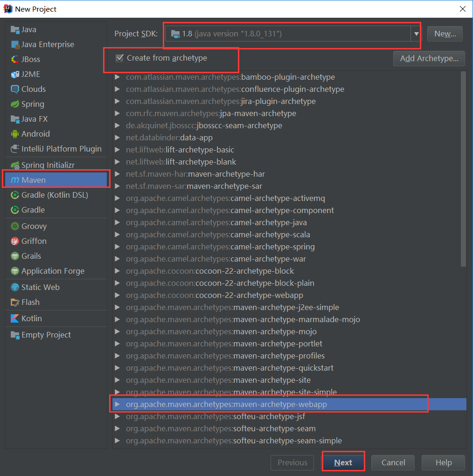Uncheck Create from archetype checkbox
This screenshot has width=473, height=476.
pyautogui.click(x=120, y=58)
